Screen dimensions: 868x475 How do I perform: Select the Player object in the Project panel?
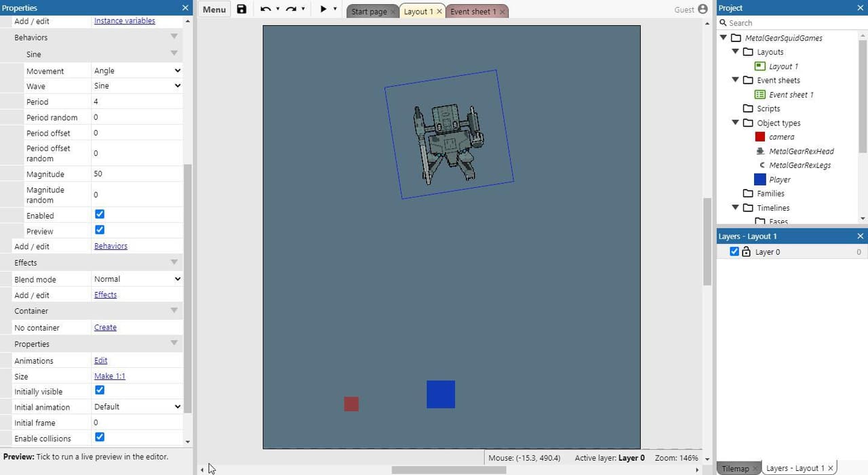(x=779, y=180)
